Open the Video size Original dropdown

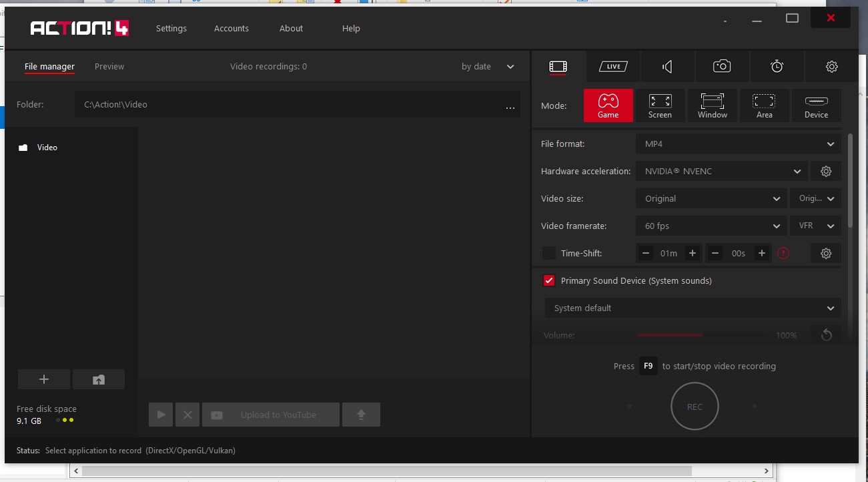711,198
